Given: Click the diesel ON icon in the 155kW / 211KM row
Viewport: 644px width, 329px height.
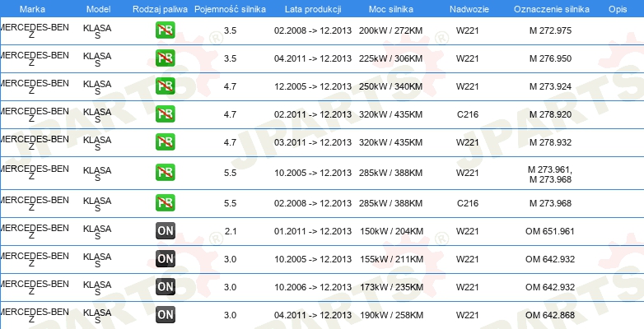Looking at the screenshot, I should pos(165,259).
